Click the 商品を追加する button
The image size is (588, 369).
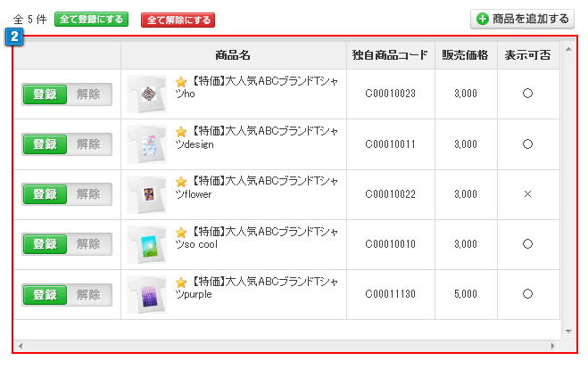(523, 19)
